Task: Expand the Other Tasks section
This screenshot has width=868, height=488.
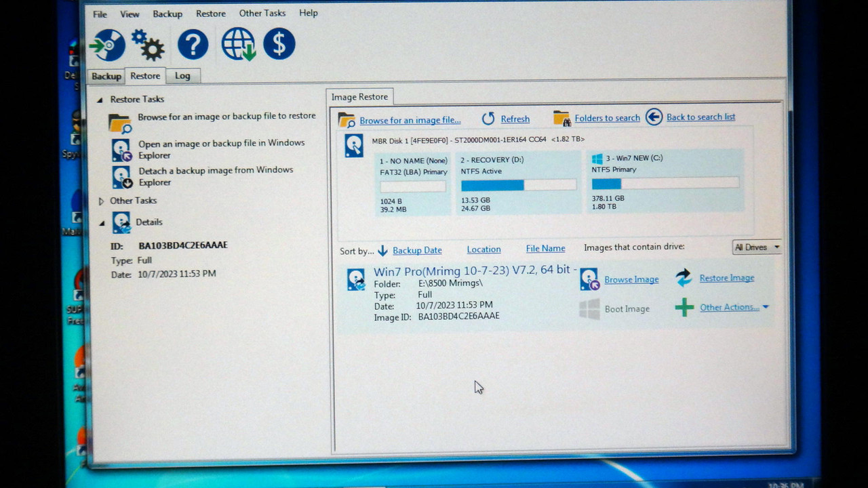Action: 101,201
